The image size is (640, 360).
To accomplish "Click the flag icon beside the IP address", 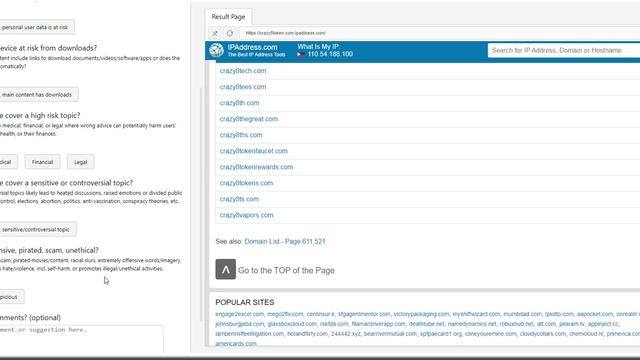I will click(301, 54).
